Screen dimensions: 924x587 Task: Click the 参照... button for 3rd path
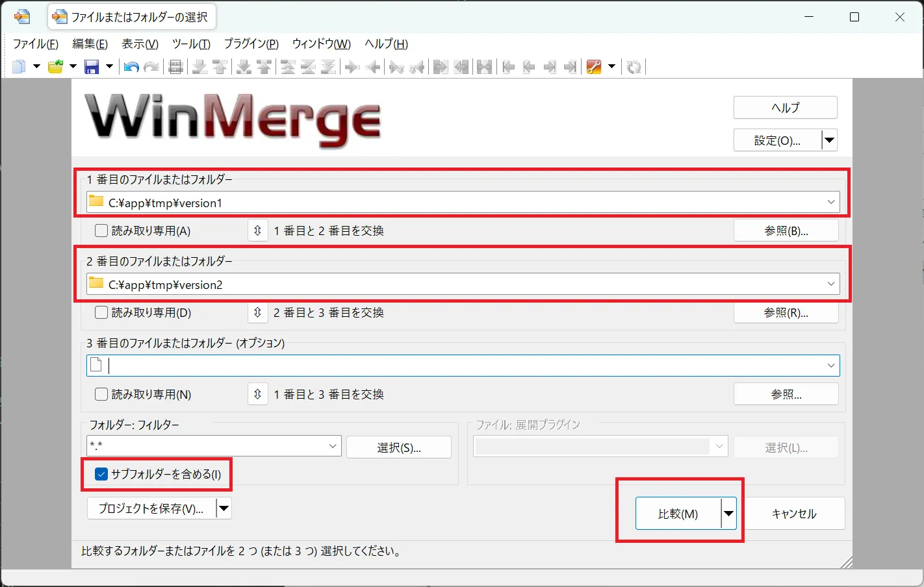pos(786,394)
